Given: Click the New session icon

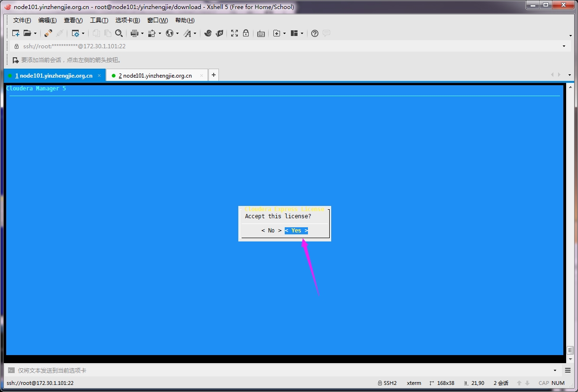Looking at the screenshot, I should (16, 33).
